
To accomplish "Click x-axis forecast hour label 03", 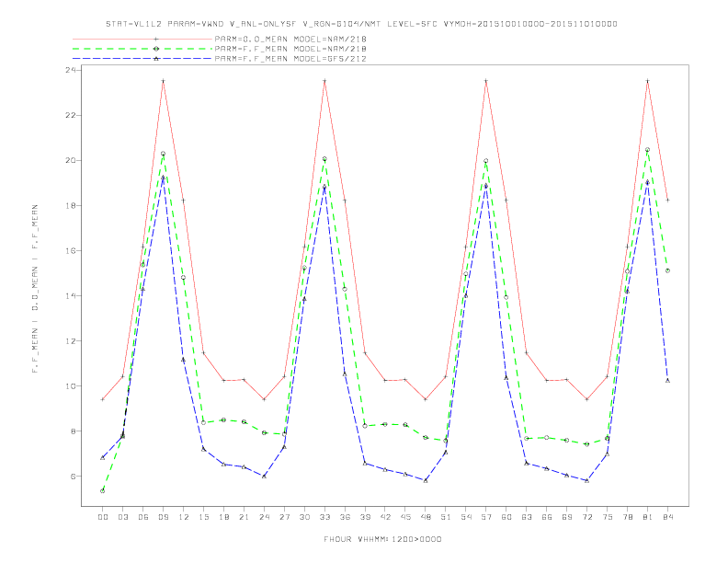I will point(122,517).
